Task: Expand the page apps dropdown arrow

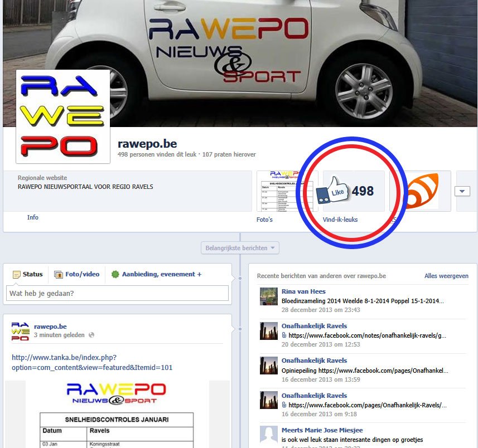Action: [462, 191]
